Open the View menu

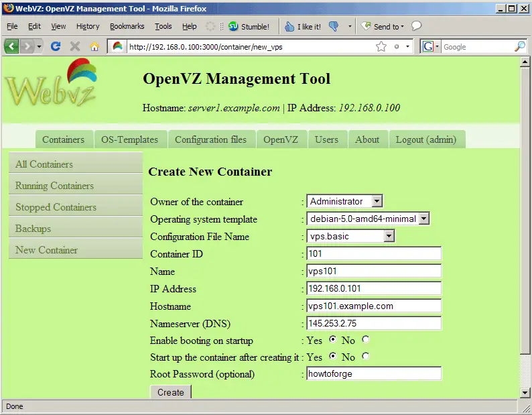tap(58, 26)
